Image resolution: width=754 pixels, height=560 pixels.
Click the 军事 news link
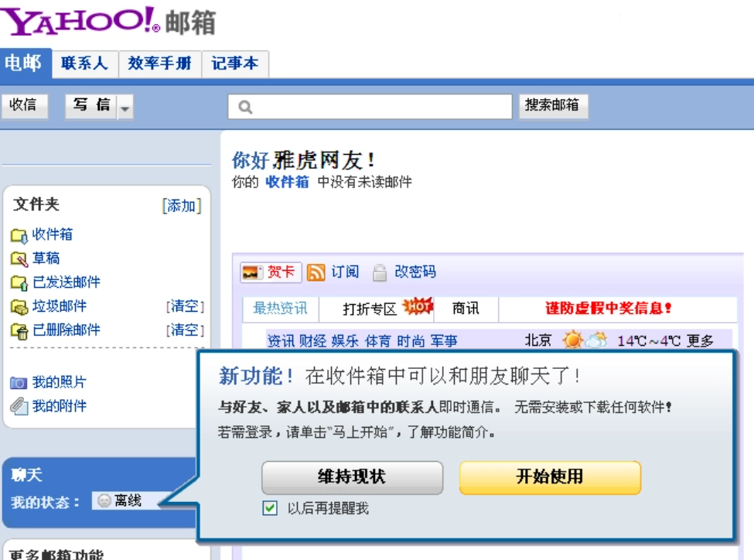(x=443, y=341)
